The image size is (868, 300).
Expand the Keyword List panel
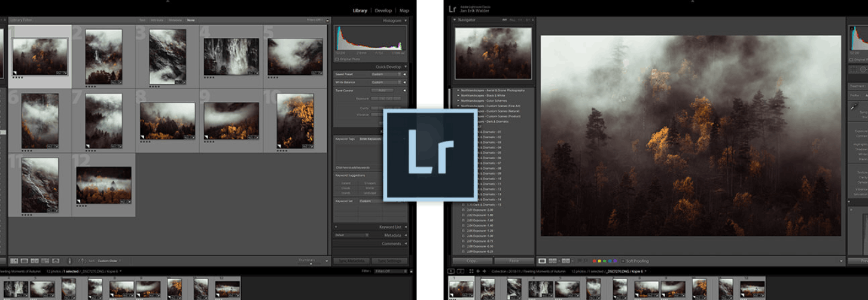(x=406, y=227)
